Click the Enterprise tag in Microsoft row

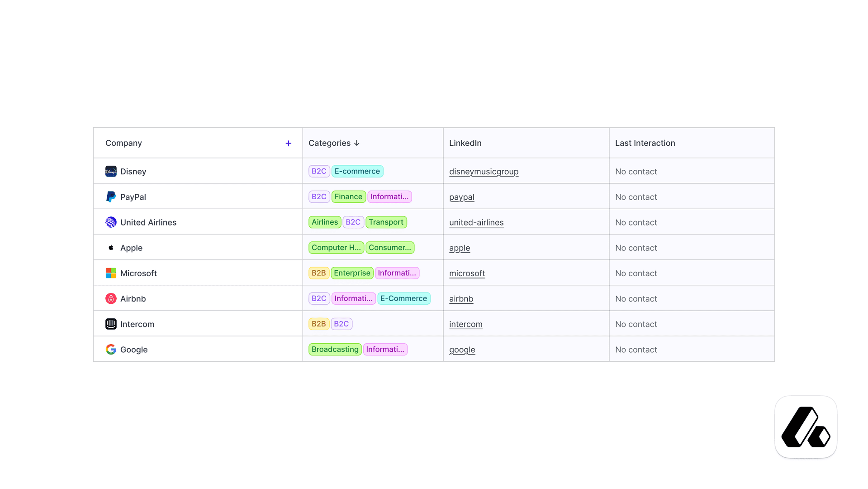pyautogui.click(x=352, y=273)
